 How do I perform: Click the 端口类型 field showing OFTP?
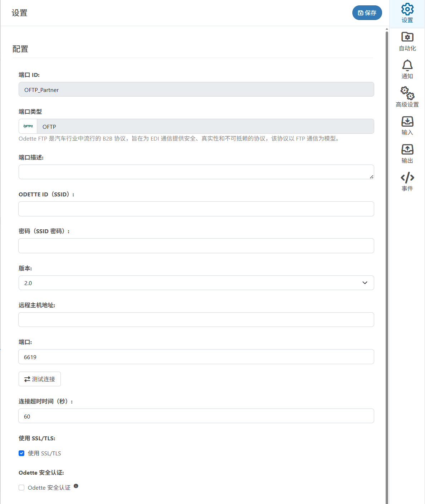click(x=205, y=126)
